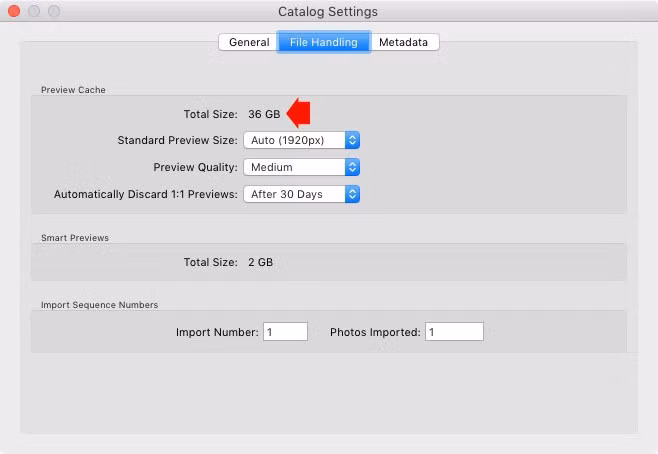Click into the Import Number field

pos(285,332)
